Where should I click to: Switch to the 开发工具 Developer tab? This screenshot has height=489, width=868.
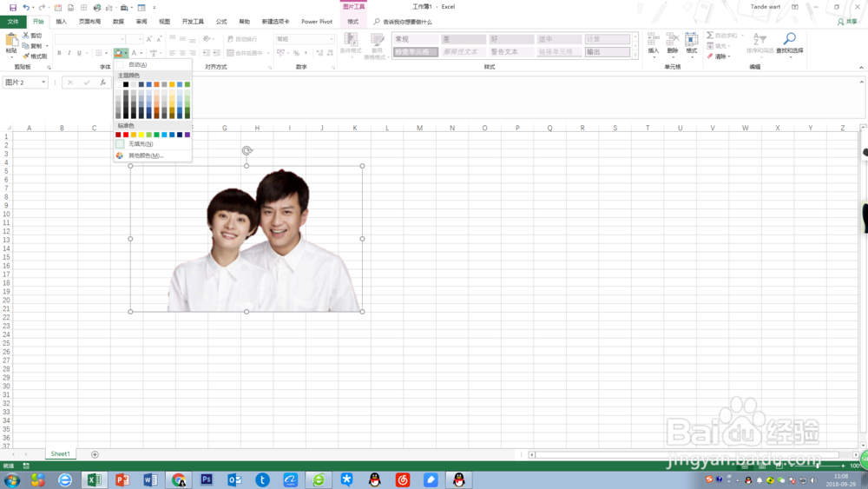click(193, 22)
